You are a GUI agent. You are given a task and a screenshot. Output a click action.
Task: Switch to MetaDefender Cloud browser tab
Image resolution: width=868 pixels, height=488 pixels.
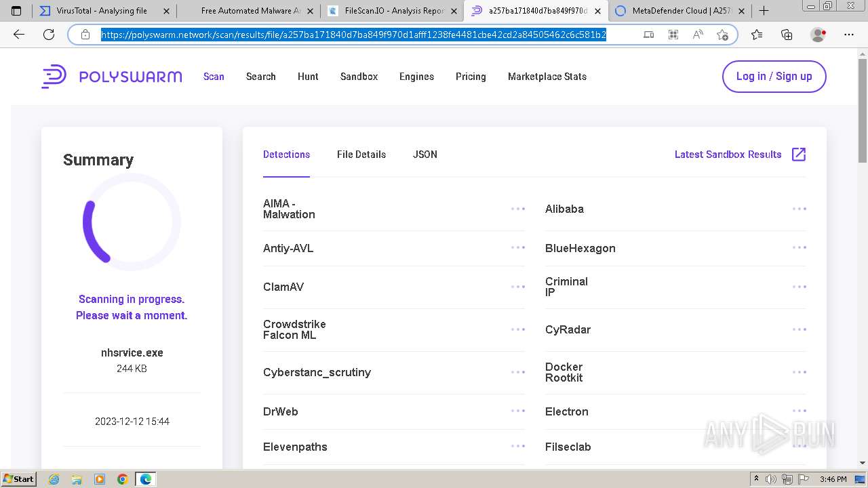click(x=680, y=11)
